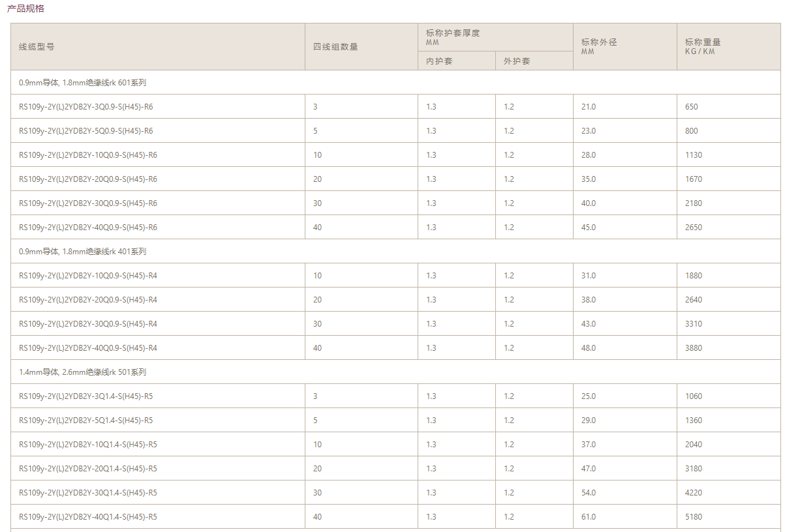785x532 pixels.
Task: Click the 标称重量 column header
Action: (703, 42)
